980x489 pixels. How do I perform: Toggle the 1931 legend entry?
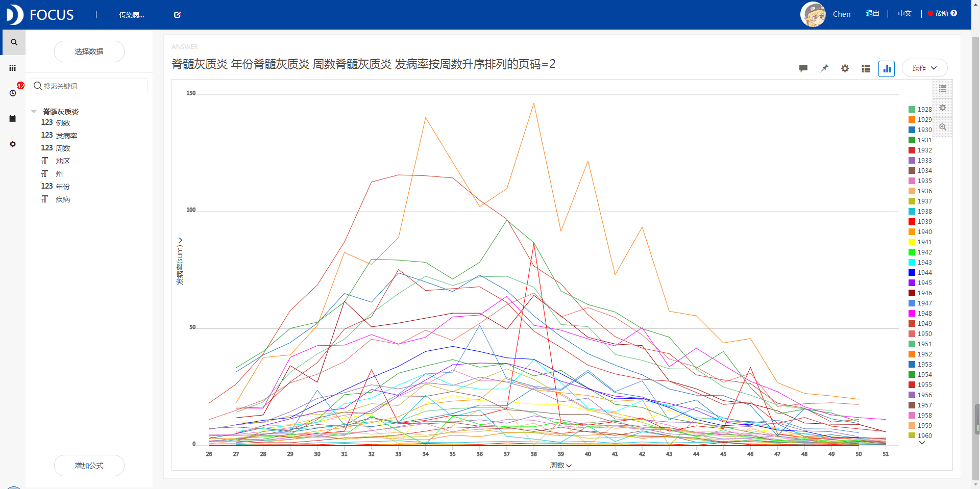coord(920,140)
